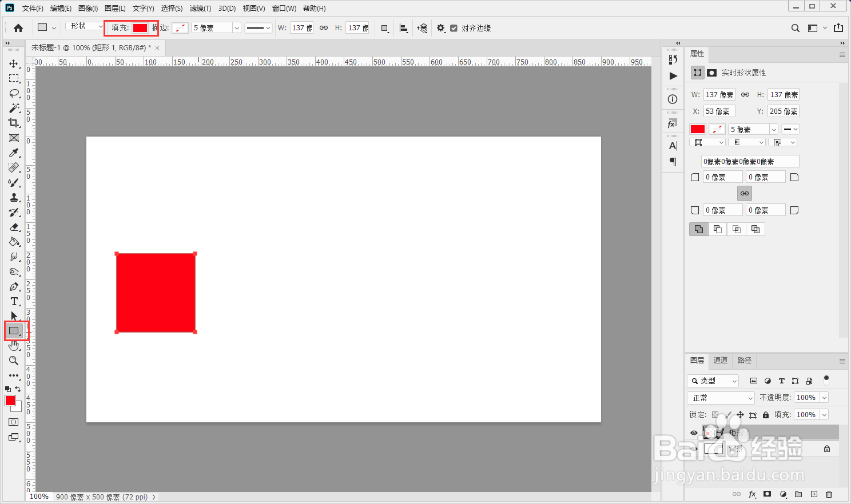Select the History Brush tool

click(x=14, y=212)
